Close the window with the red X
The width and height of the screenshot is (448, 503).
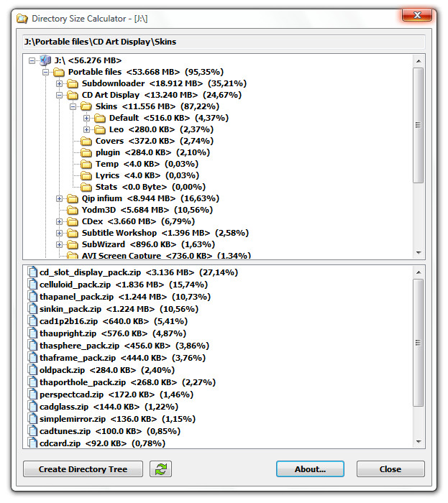point(417,15)
